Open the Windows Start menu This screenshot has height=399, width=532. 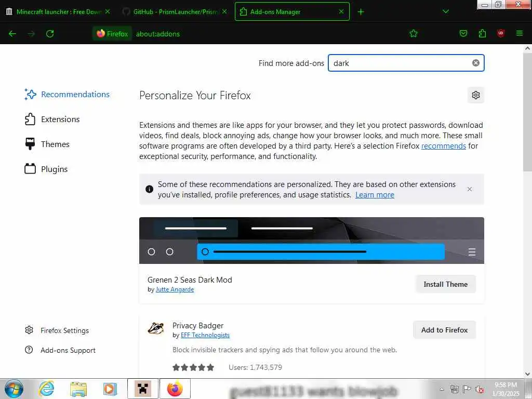point(14,389)
